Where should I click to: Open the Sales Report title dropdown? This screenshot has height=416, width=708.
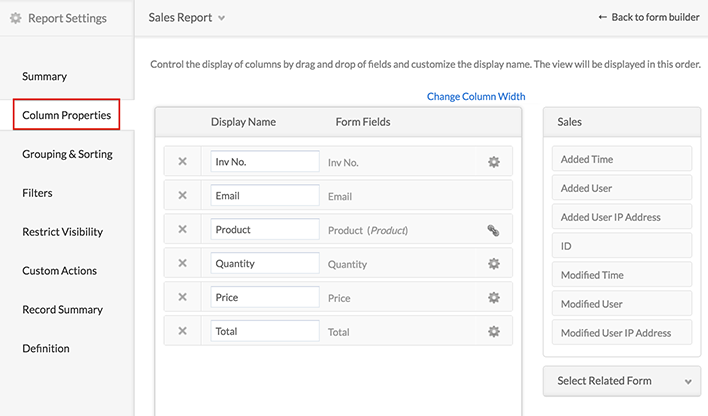point(187,17)
